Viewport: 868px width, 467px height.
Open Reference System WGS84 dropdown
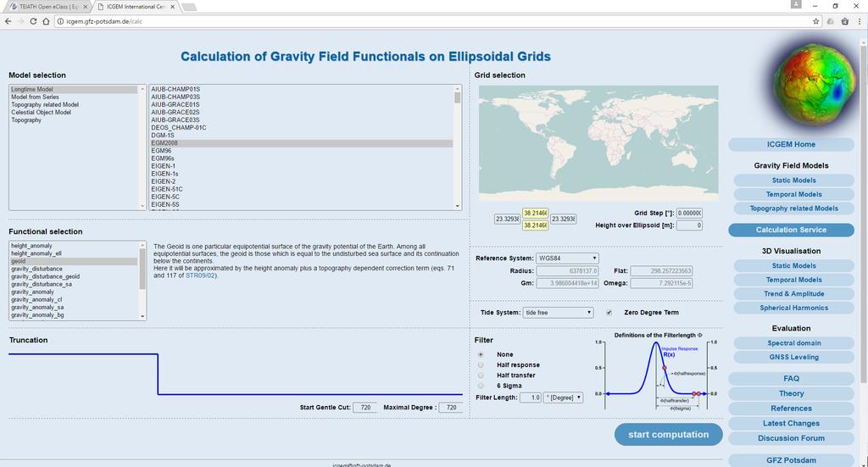pyautogui.click(x=567, y=258)
